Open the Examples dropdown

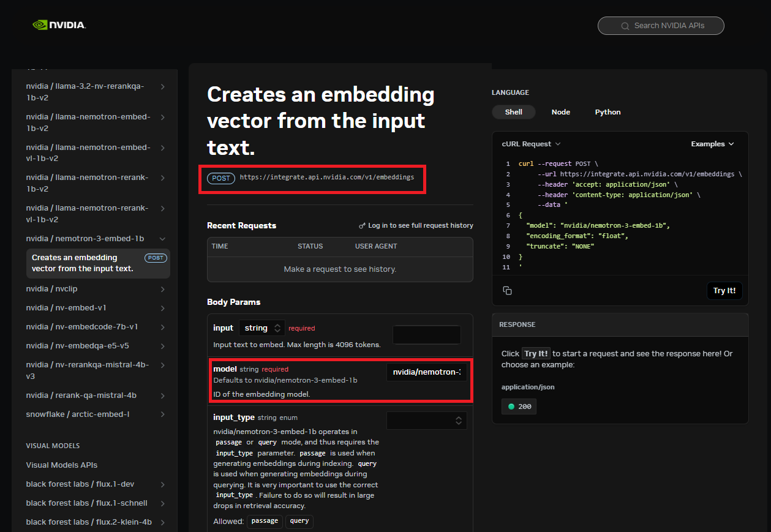[712, 144]
